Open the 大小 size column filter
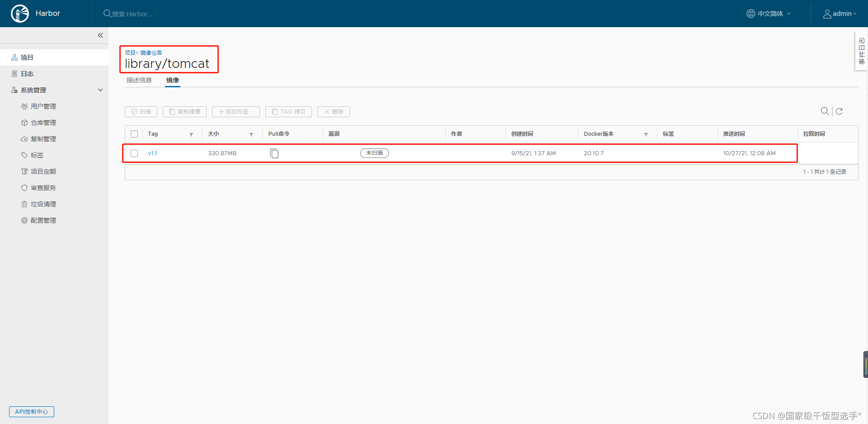 coord(251,134)
